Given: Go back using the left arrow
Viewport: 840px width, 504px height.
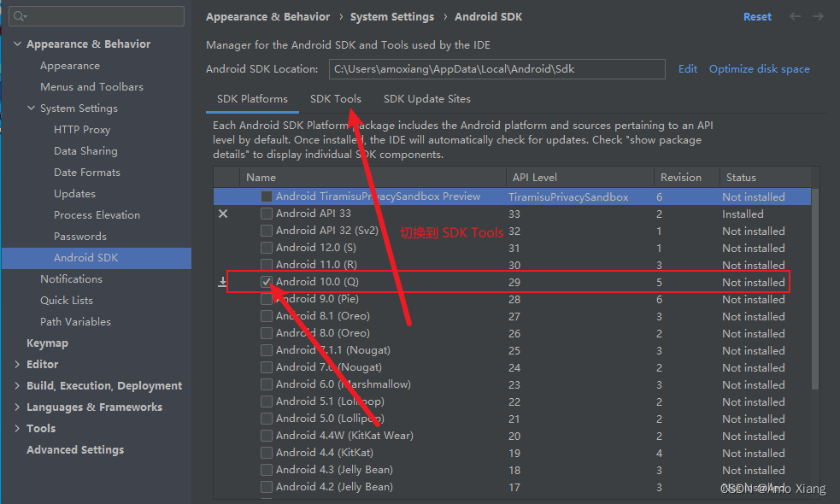Looking at the screenshot, I should [x=796, y=16].
